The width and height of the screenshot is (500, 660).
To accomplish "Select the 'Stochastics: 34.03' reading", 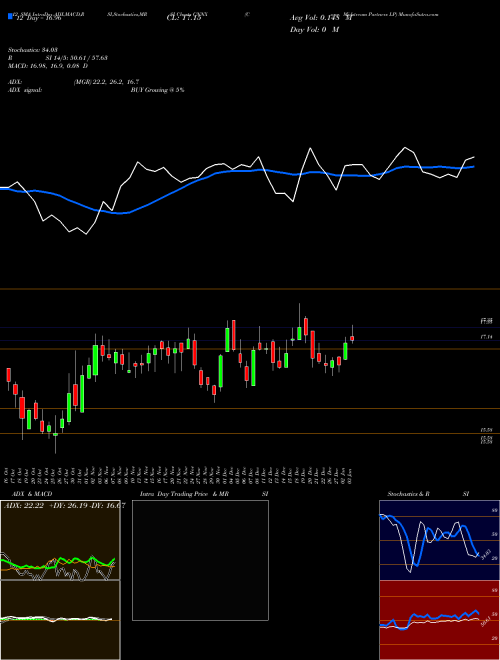I will [x=32, y=50].
